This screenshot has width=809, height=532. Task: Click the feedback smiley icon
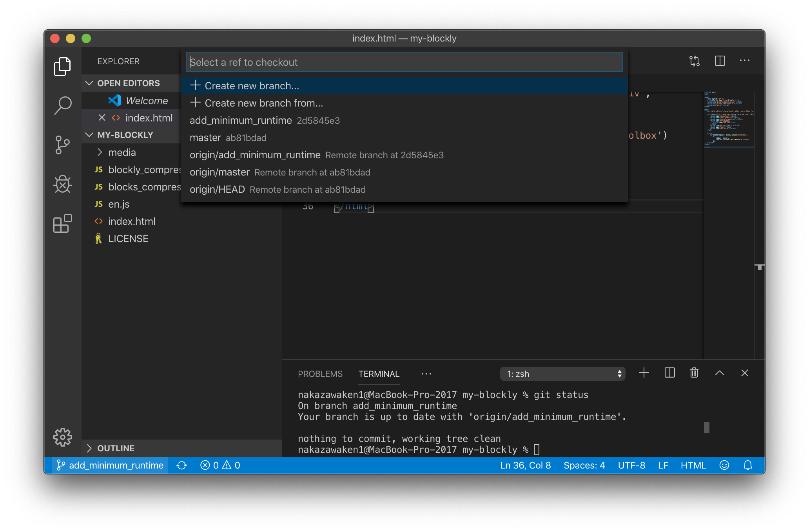pos(724,465)
